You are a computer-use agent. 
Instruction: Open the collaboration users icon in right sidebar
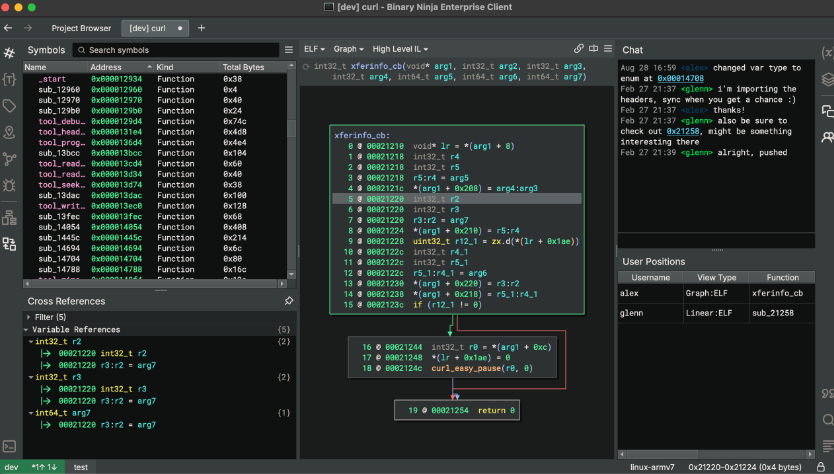826,137
